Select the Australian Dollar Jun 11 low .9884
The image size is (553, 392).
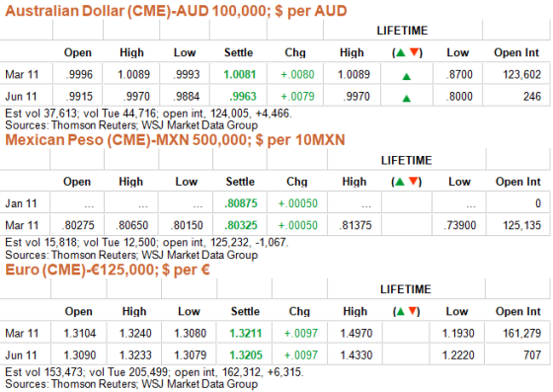(187, 97)
